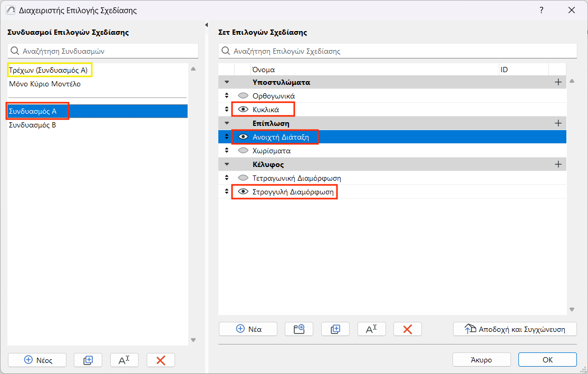Show the Τετραγωνική Διαμόρφωση option via its eye

point(243,178)
